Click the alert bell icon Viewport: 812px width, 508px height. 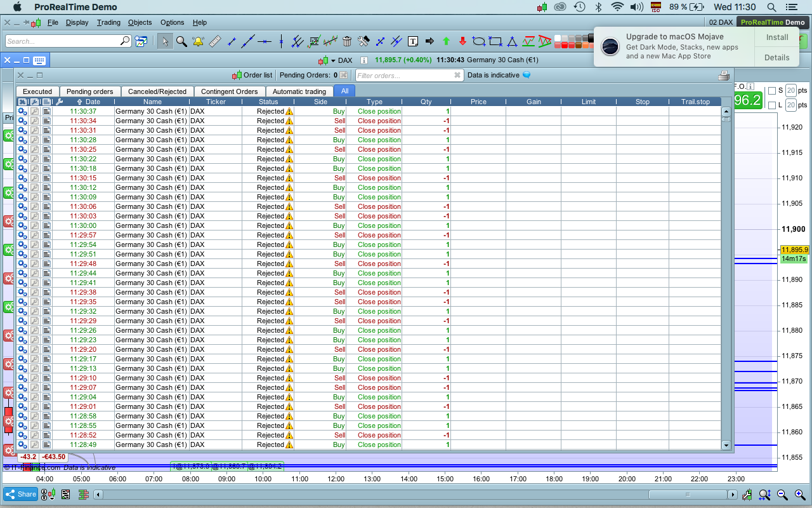[198, 41]
